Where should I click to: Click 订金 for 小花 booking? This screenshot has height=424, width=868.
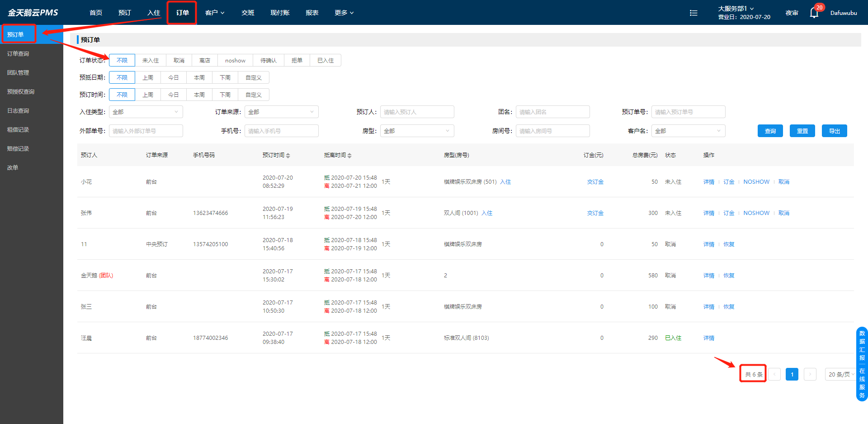coord(729,182)
